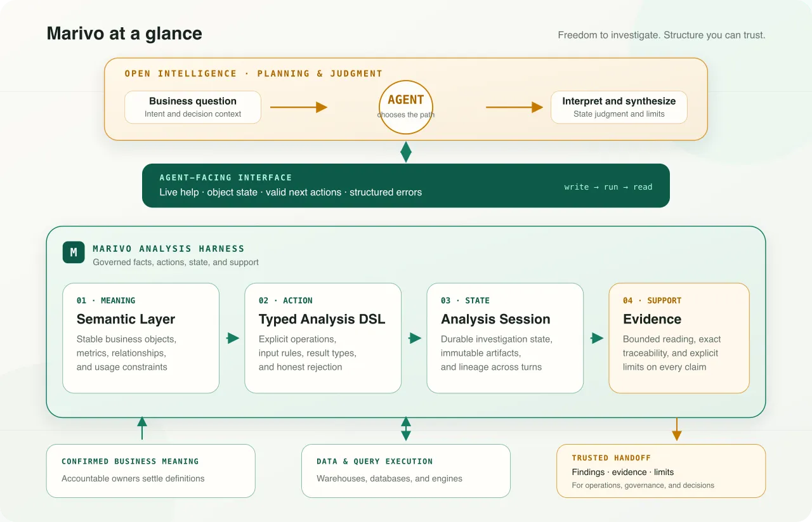
Task: Click the Trusted Handoff box
Action: 661,471
